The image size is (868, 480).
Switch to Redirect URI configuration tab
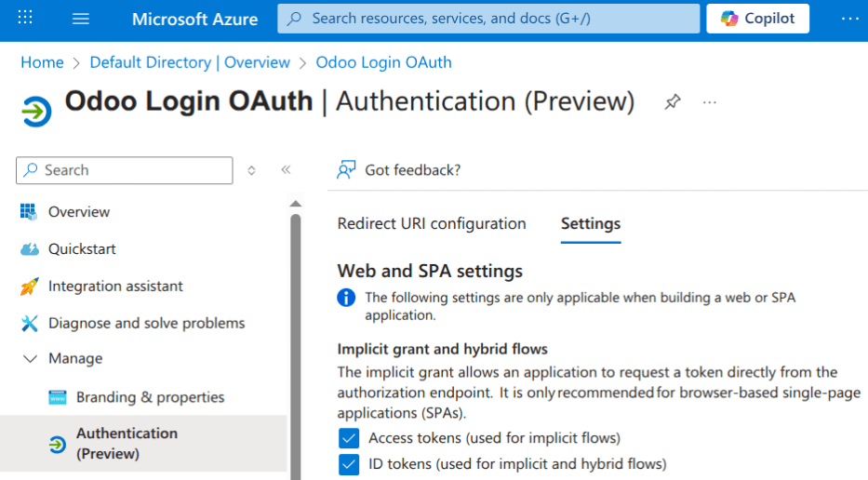coord(432,224)
